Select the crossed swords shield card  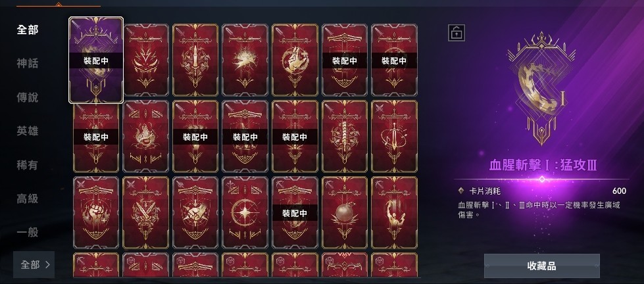146,212
